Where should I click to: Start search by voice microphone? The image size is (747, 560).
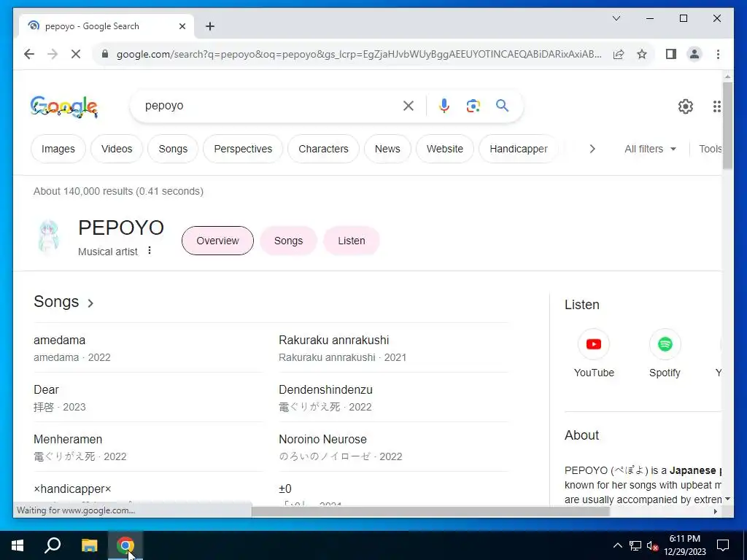pos(444,106)
